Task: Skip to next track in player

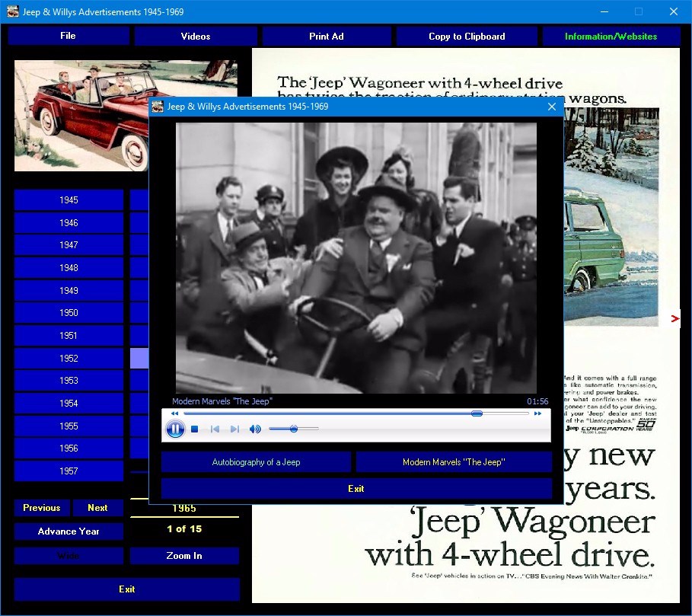Action: pyautogui.click(x=234, y=429)
